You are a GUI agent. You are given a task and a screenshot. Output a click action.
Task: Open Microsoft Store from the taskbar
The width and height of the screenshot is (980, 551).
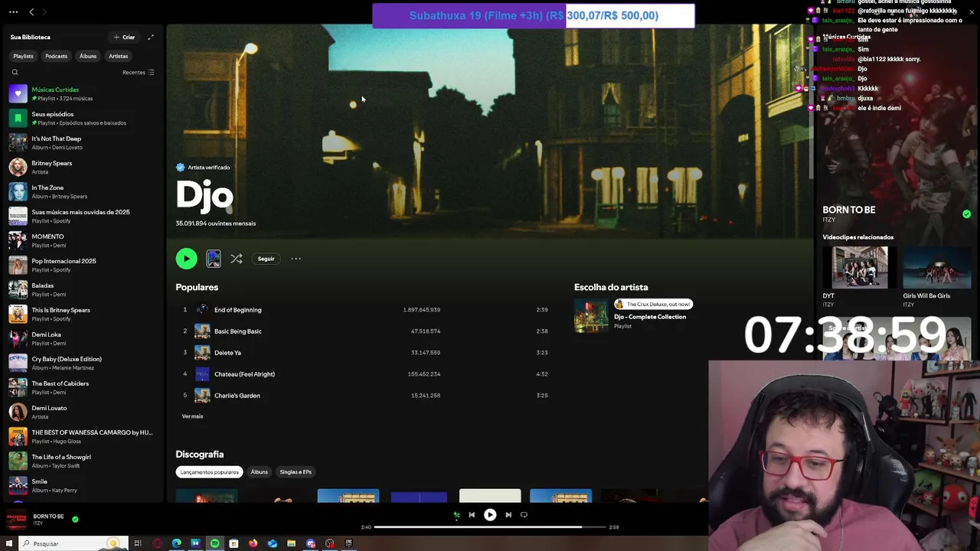(x=234, y=543)
